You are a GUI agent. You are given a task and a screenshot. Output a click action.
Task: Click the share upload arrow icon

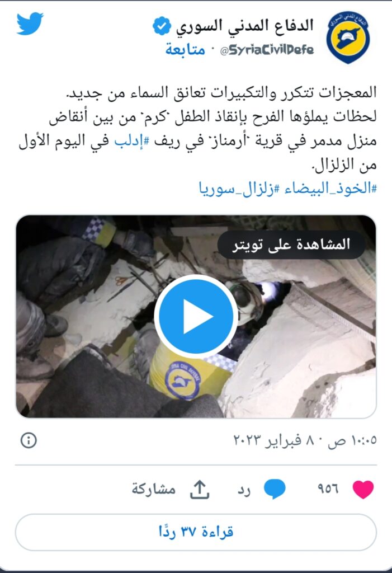(200, 489)
